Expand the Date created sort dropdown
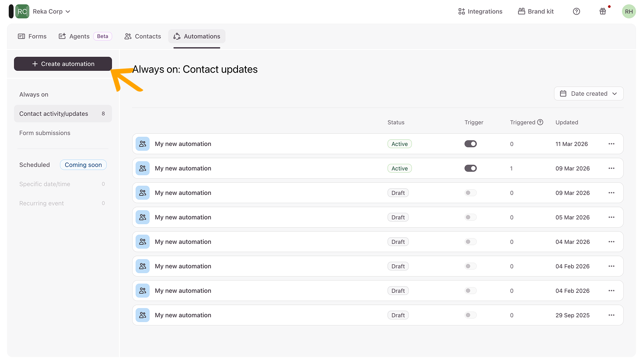The width and height of the screenshot is (643, 364). pyautogui.click(x=589, y=94)
